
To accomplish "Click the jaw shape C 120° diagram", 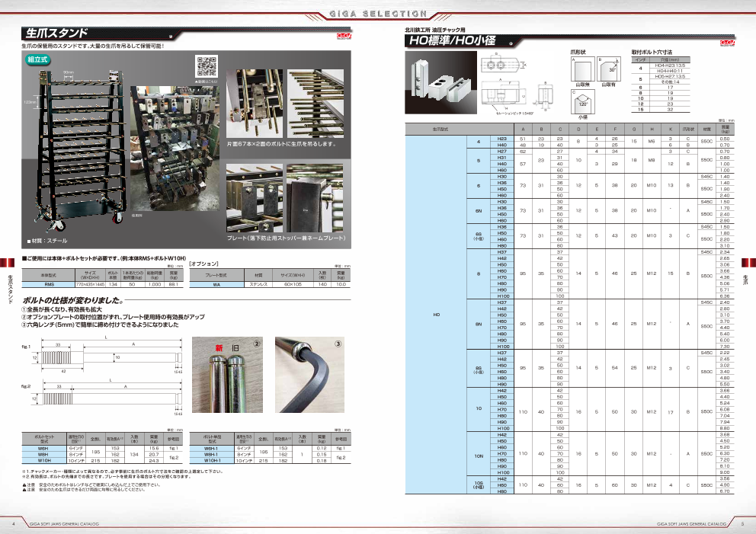I will click(x=583, y=101).
